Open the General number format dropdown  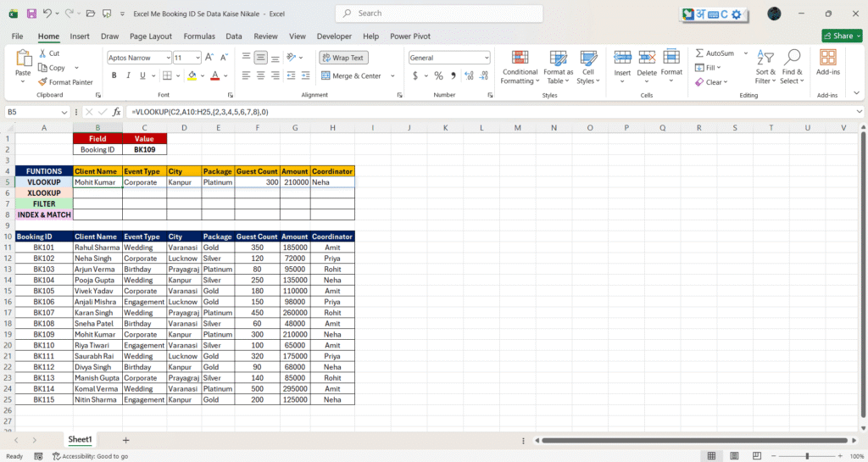pos(487,58)
